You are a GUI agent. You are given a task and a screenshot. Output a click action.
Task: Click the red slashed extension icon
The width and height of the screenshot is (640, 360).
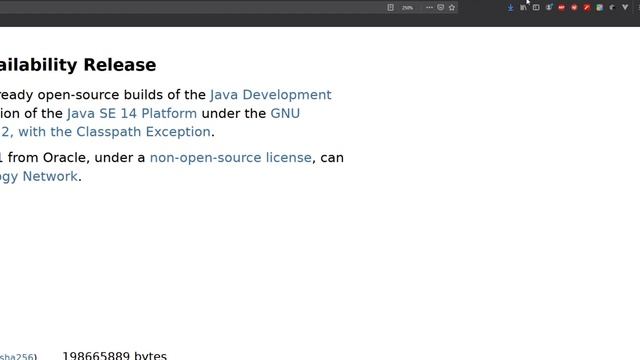pyautogui.click(x=587, y=7)
